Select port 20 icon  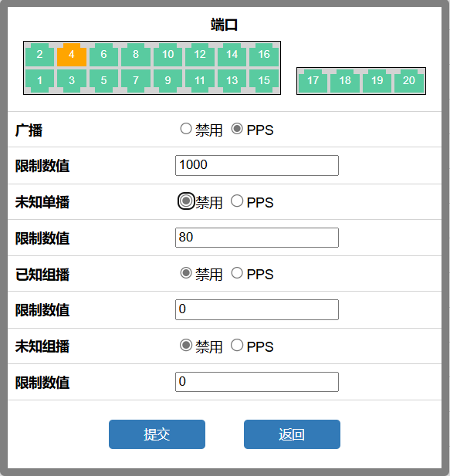point(409,81)
